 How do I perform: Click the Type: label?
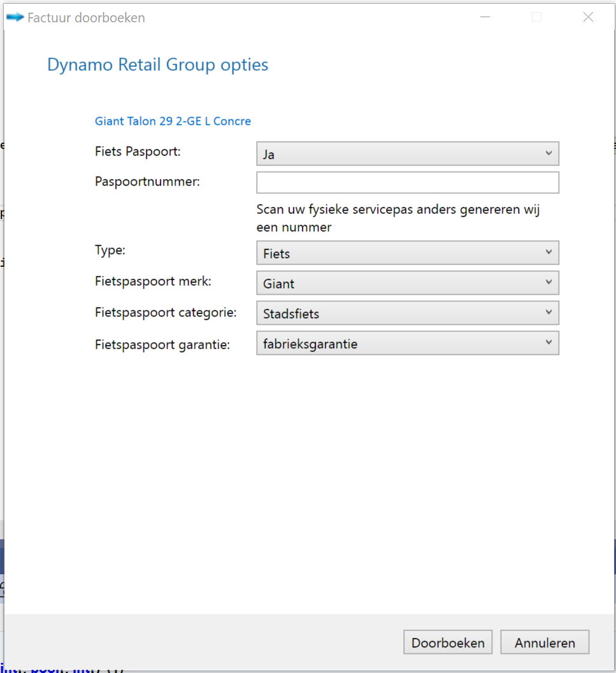click(110, 250)
